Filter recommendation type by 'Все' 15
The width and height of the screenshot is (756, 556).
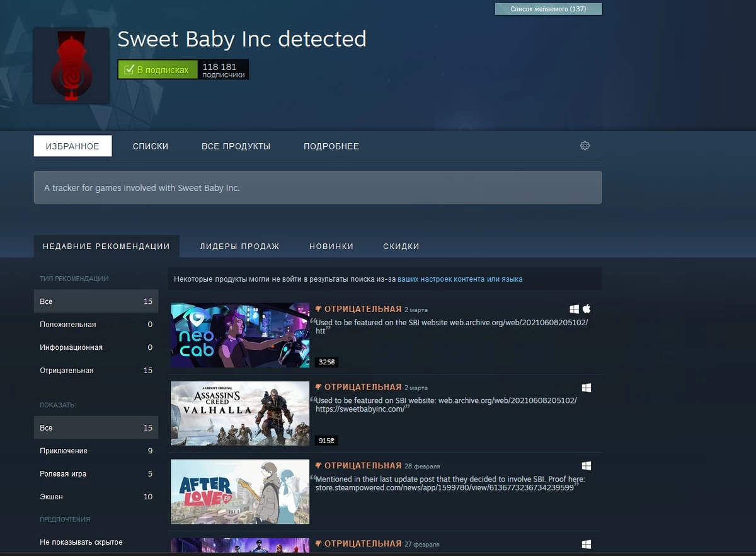coord(96,301)
